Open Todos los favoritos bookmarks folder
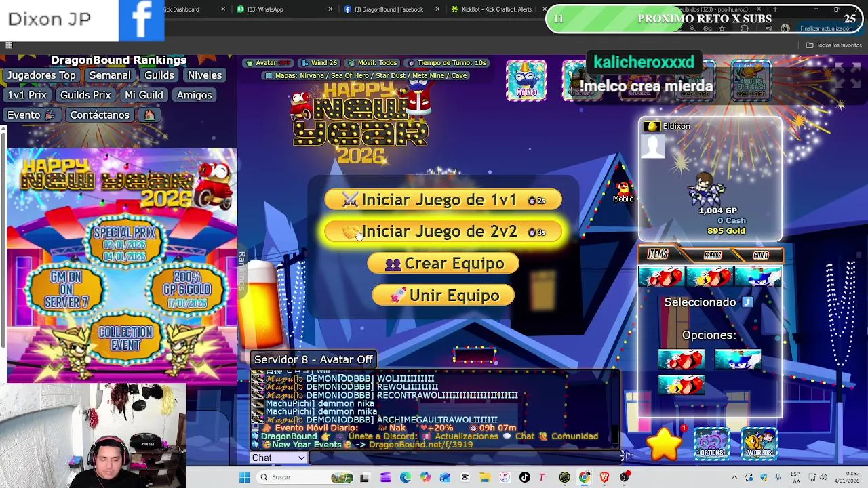 [833, 45]
